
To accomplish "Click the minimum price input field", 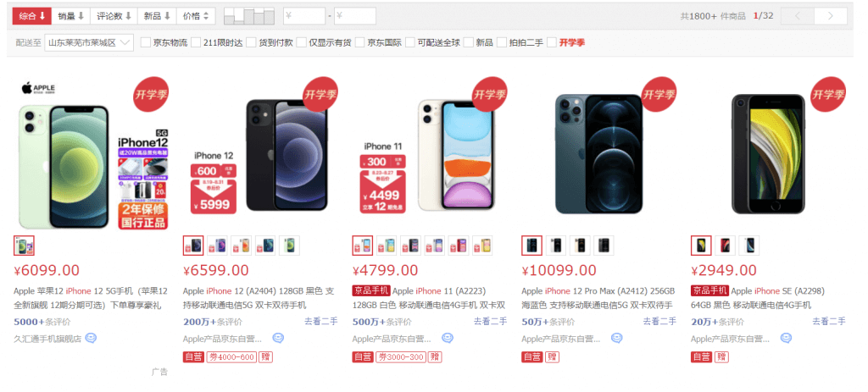I will coord(304,16).
